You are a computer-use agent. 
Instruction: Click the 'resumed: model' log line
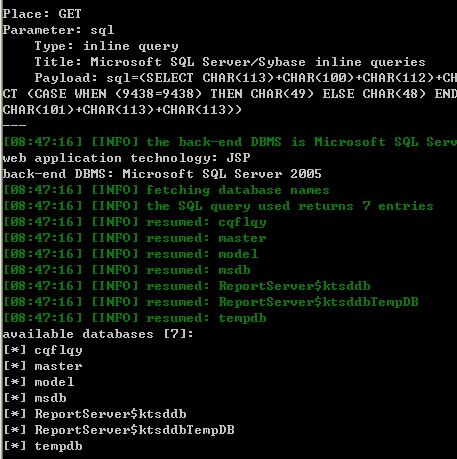coord(130,254)
